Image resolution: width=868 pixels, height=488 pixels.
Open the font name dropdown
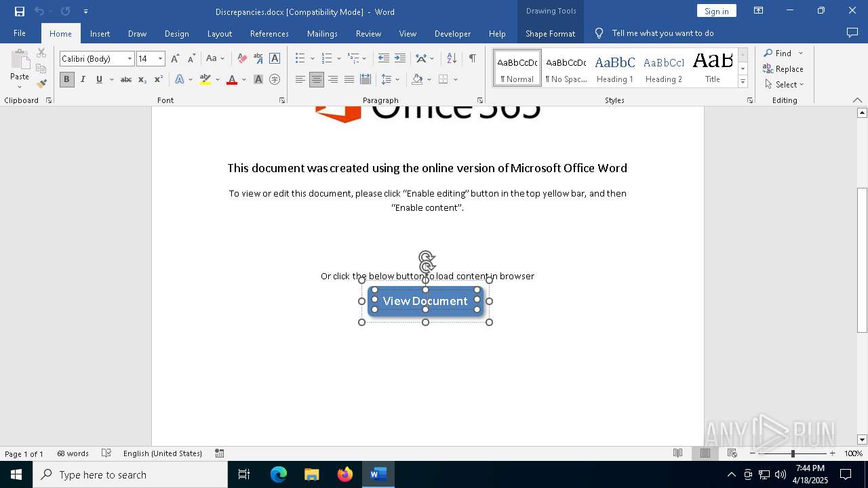(130, 59)
